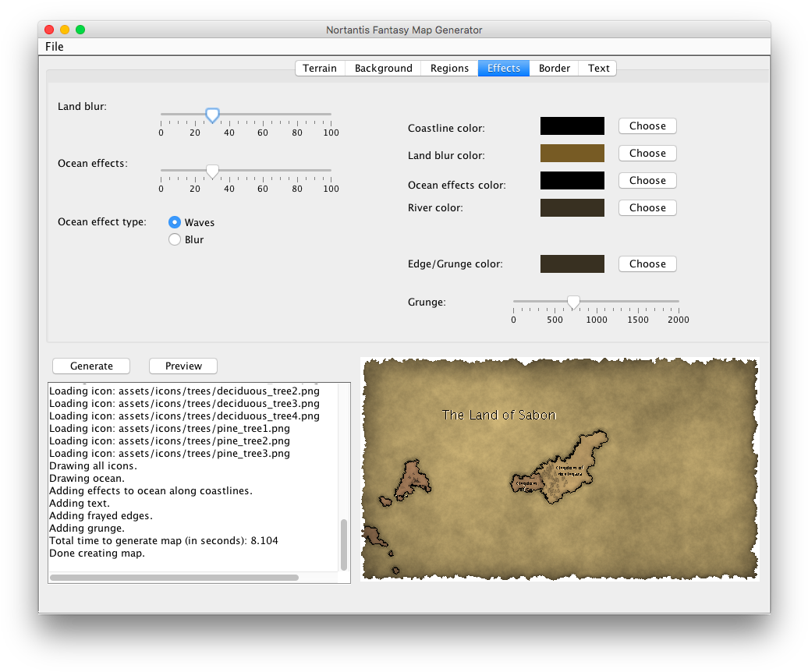This screenshot has width=808, height=672.
Task: Select the Waves ocean effect type
Action: coord(175,222)
